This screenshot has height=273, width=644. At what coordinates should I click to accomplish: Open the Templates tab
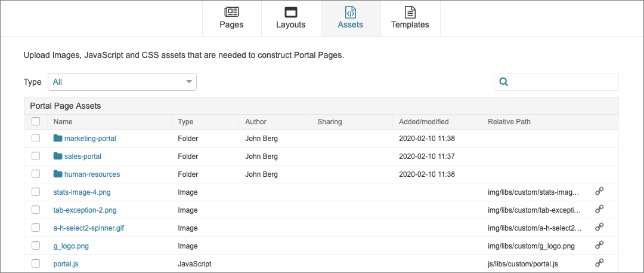point(410,19)
